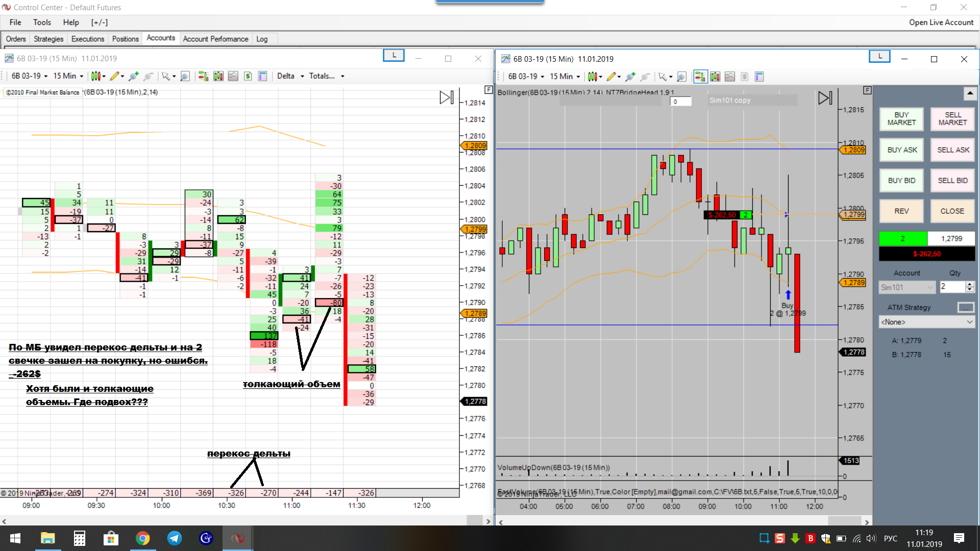
Task: Switch to the Executions tab
Action: pyautogui.click(x=87, y=39)
